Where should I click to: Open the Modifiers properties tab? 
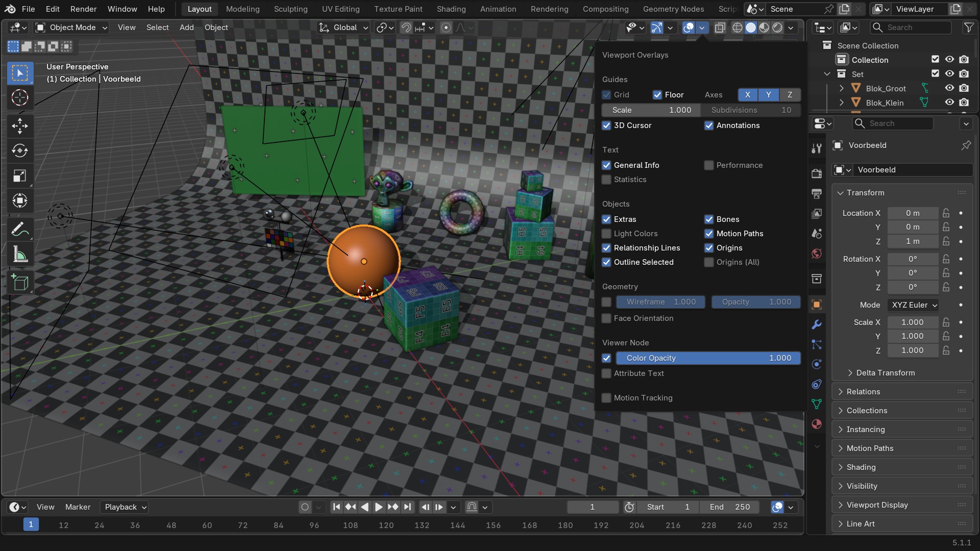817,324
